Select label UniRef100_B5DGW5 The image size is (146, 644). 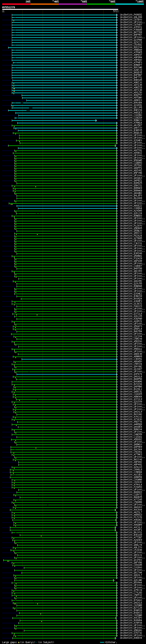[131, 161]
